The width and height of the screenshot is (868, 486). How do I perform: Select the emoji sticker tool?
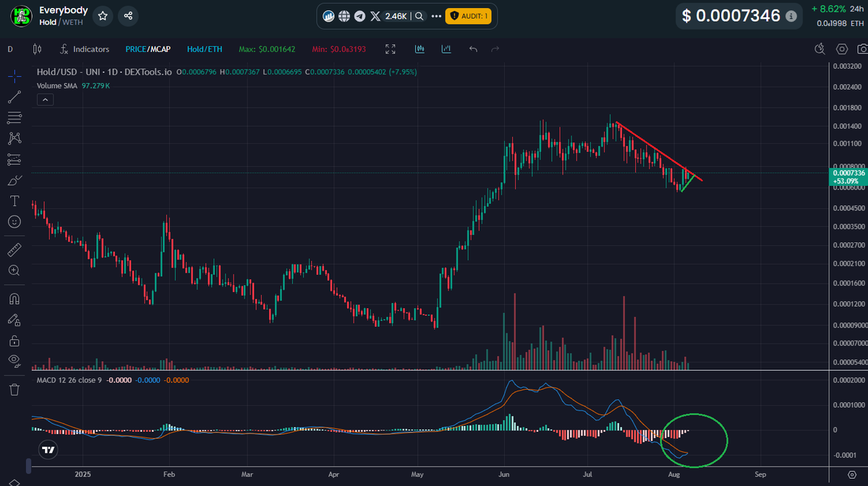14,222
